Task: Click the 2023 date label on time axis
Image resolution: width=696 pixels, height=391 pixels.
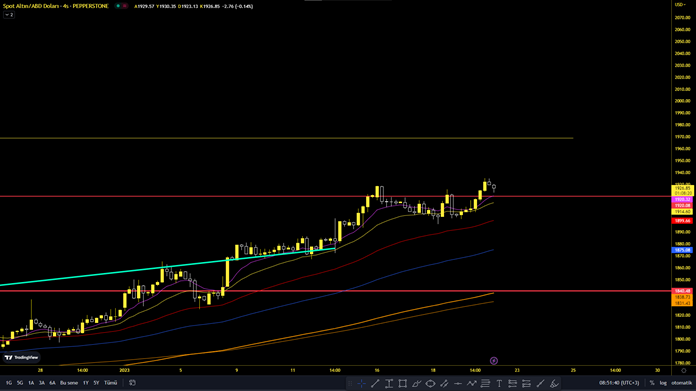Action: (x=124, y=370)
